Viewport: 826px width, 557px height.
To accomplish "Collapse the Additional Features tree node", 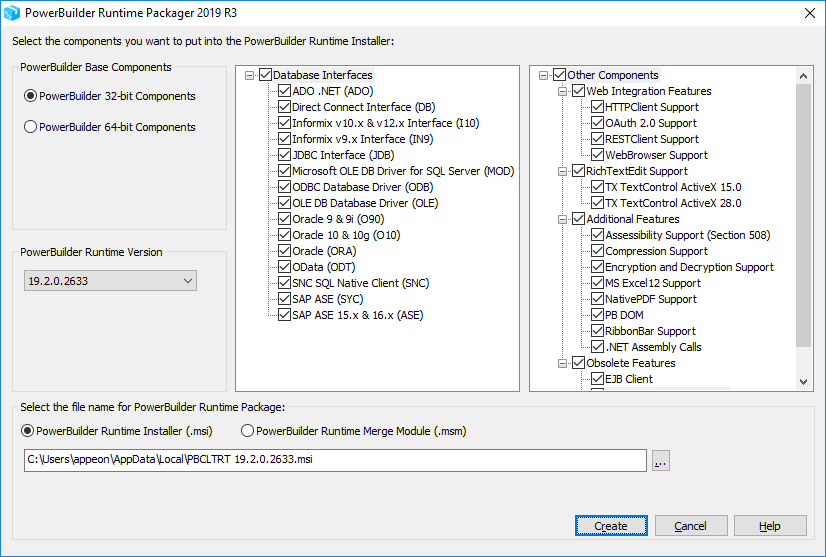I will 563,219.
